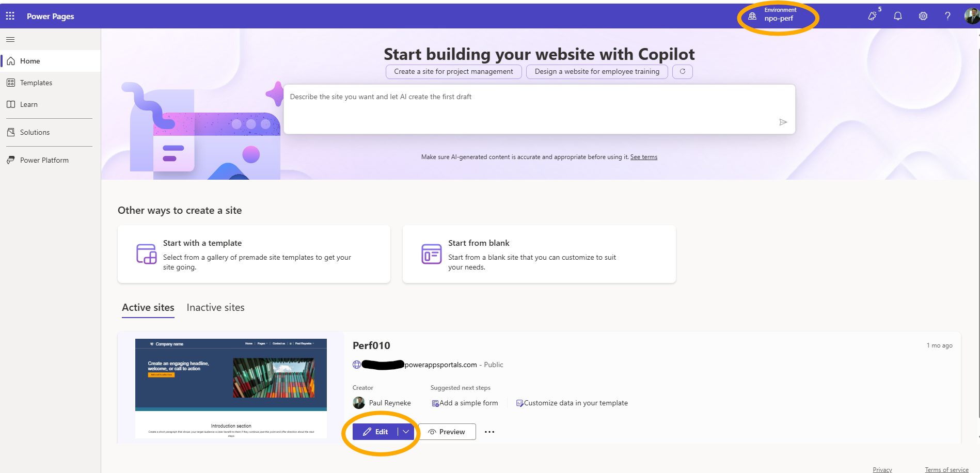Open the user profile avatar menu

coord(972,16)
